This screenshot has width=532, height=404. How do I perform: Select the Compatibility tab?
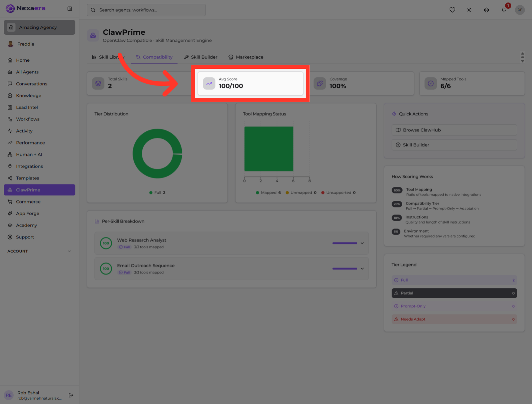[154, 57]
